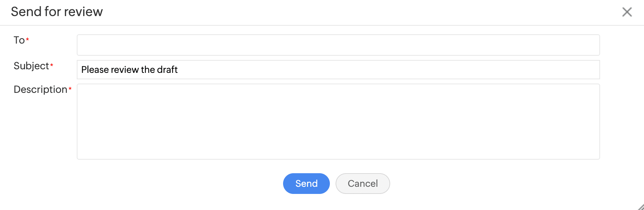Click the "To" field label

19,40
